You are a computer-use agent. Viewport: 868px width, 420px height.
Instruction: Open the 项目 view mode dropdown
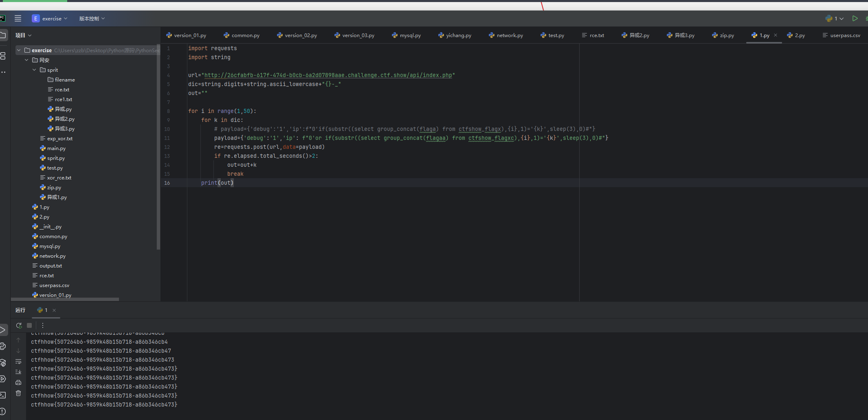(x=23, y=35)
